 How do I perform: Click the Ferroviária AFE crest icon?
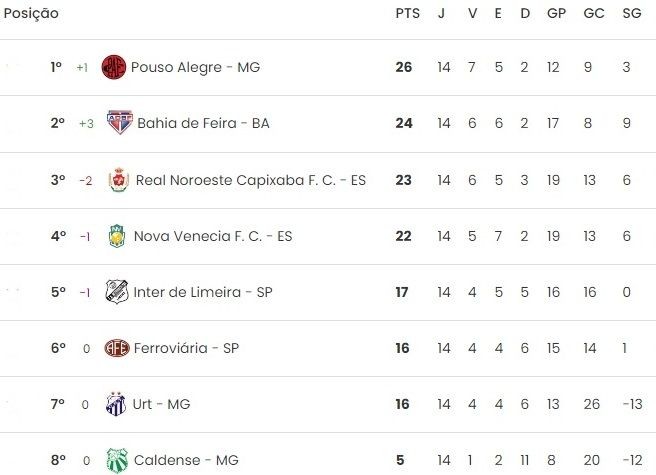click(117, 348)
